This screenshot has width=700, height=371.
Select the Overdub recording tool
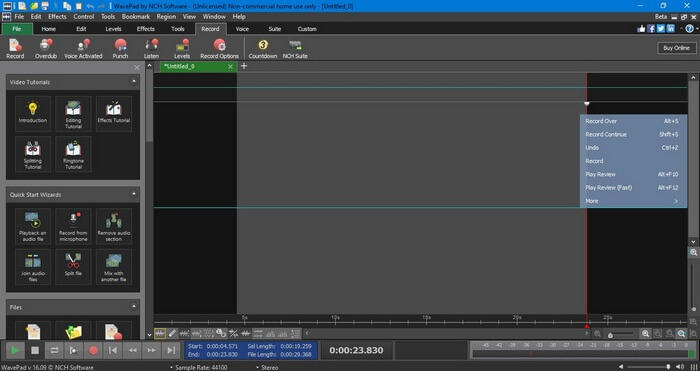(46, 49)
